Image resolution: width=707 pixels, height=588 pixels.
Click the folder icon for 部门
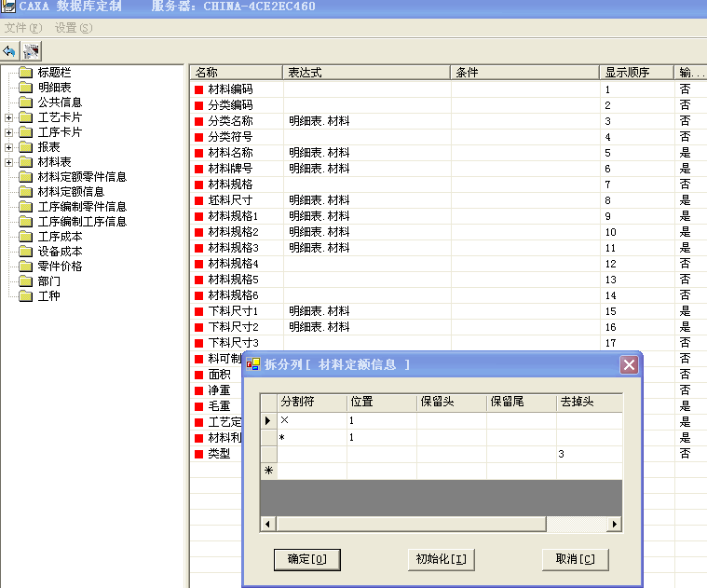pos(25,281)
